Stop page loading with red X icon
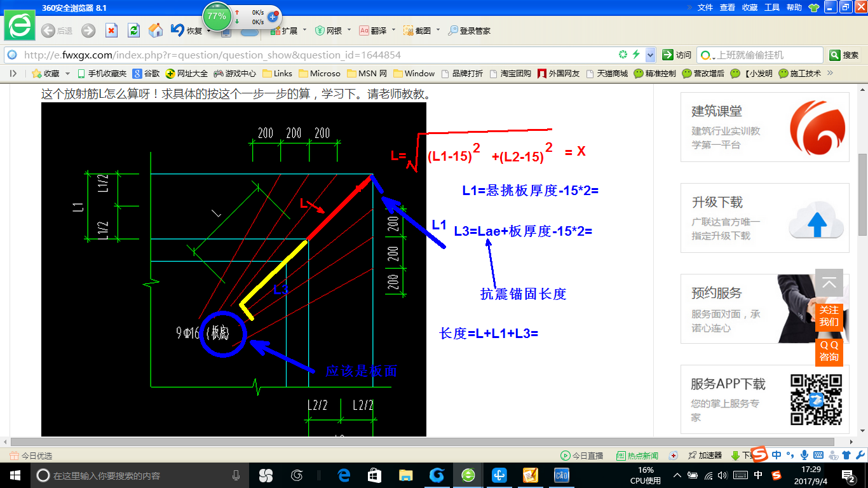868x488 pixels. [x=111, y=30]
